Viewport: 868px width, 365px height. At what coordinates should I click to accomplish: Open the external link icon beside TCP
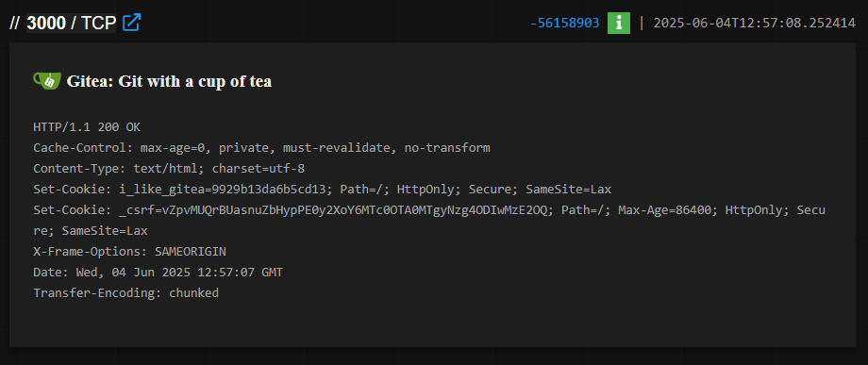[132, 23]
